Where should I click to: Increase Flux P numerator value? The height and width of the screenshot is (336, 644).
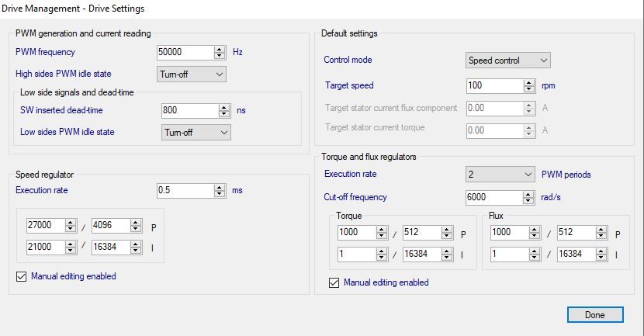click(535, 229)
